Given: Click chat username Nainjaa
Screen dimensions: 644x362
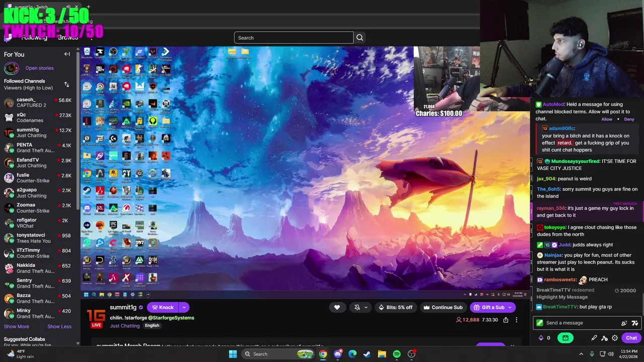Looking at the screenshot, I should pyautogui.click(x=553, y=255).
